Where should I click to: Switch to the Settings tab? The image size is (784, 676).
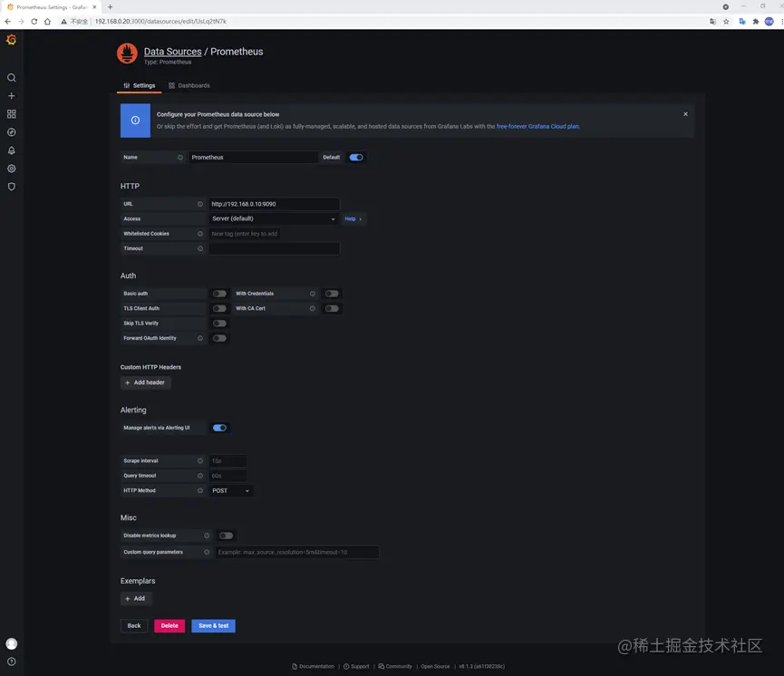click(139, 85)
